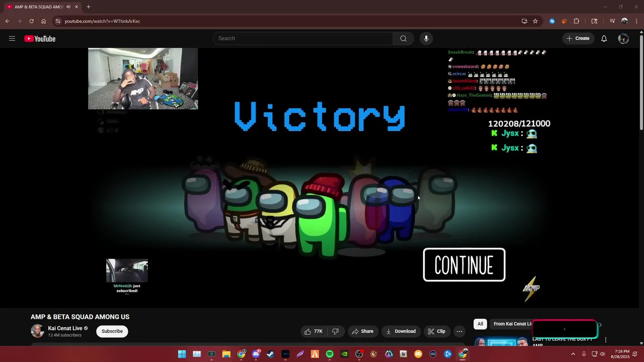Screen dimensions: 644x362
Task: Go to the YouTube home logo
Action: pyautogui.click(x=40, y=39)
